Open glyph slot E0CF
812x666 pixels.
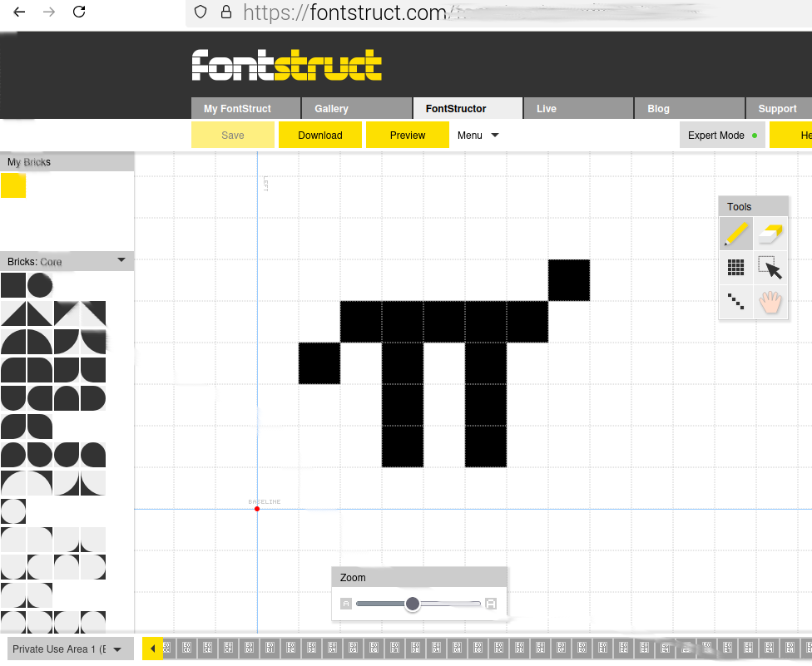(228, 648)
